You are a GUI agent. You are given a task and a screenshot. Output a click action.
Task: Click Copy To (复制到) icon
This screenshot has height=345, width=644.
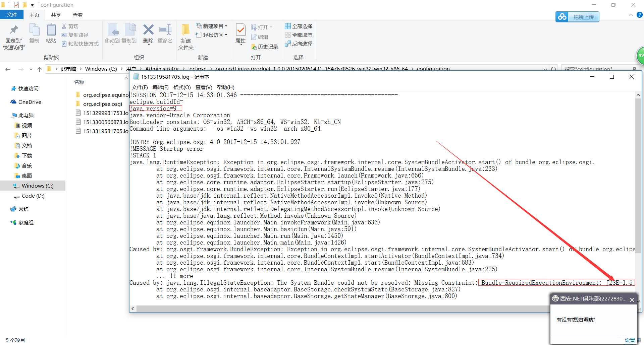pos(129,33)
